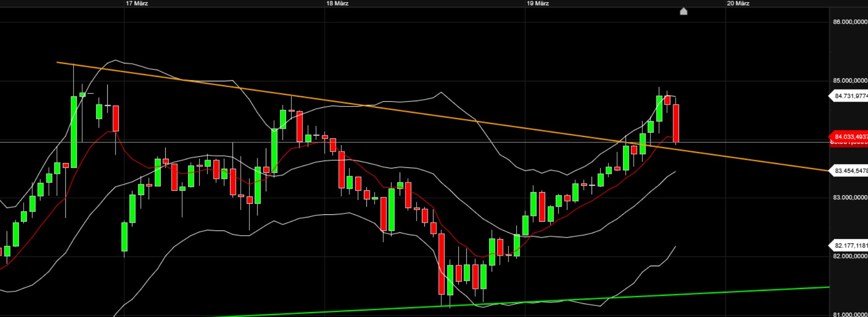
Task: Select the 84.731,9774 upper band price tag
Action: pyautogui.click(x=849, y=96)
